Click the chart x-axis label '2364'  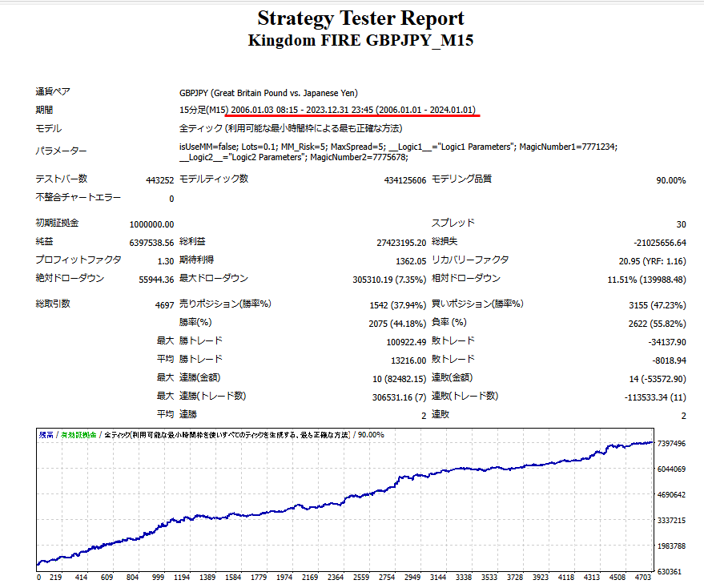[x=336, y=578]
